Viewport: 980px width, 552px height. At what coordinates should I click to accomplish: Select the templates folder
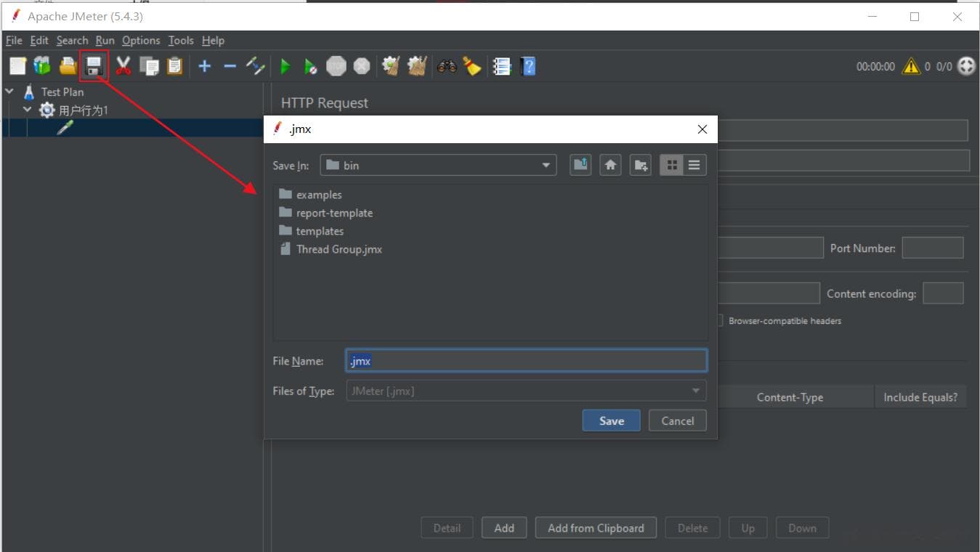click(x=311, y=231)
